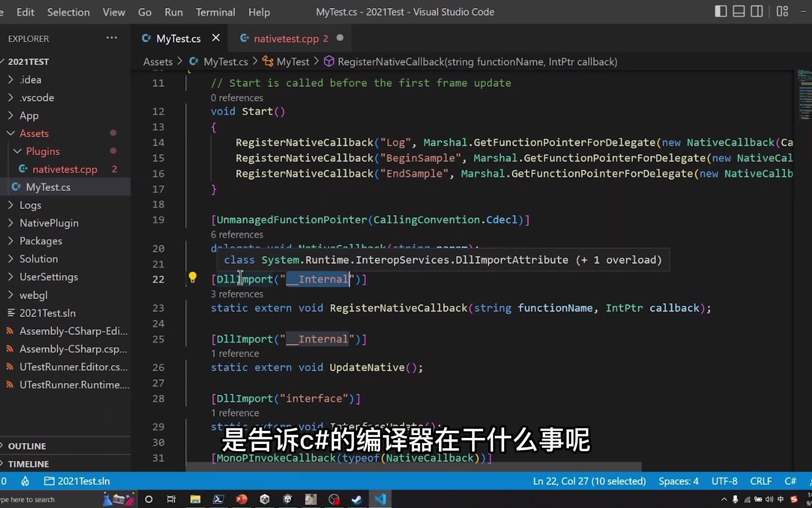Click the minimap code overview
Screen dimensions: 812x508
pos(804,95)
